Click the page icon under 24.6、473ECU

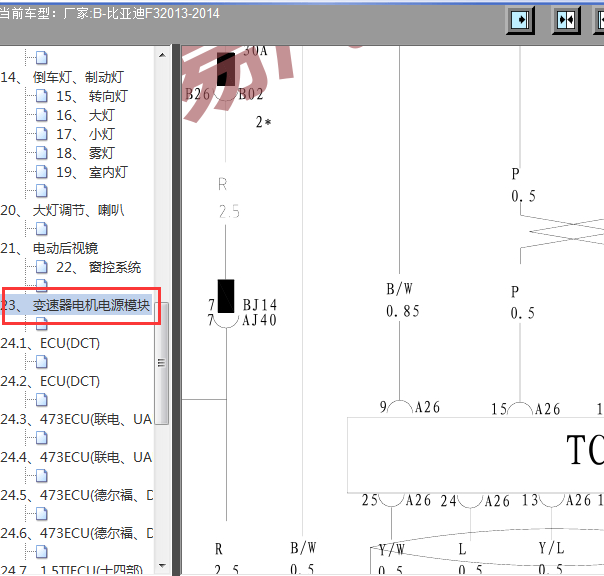(x=42, y=552)
